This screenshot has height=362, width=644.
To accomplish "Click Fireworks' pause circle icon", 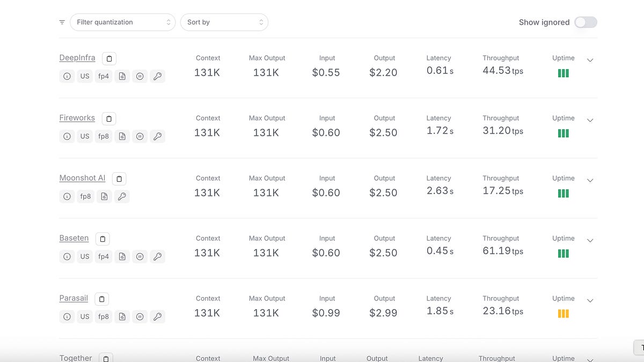I will 140,136.
